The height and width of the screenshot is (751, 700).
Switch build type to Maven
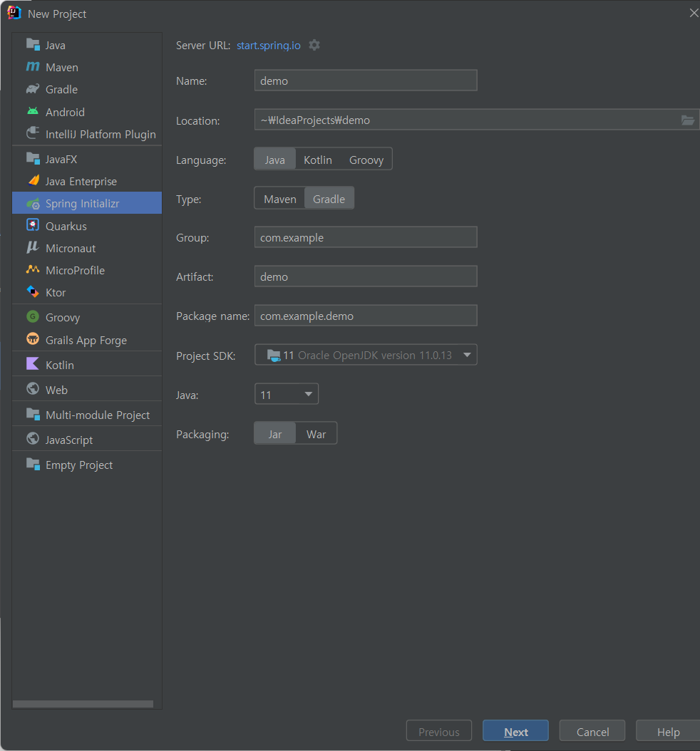280,199
